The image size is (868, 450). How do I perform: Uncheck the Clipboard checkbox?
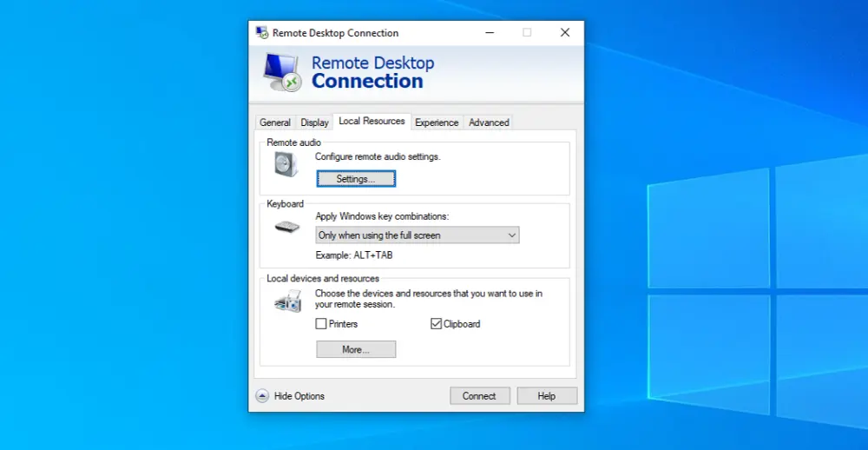(x=437, y=324)
